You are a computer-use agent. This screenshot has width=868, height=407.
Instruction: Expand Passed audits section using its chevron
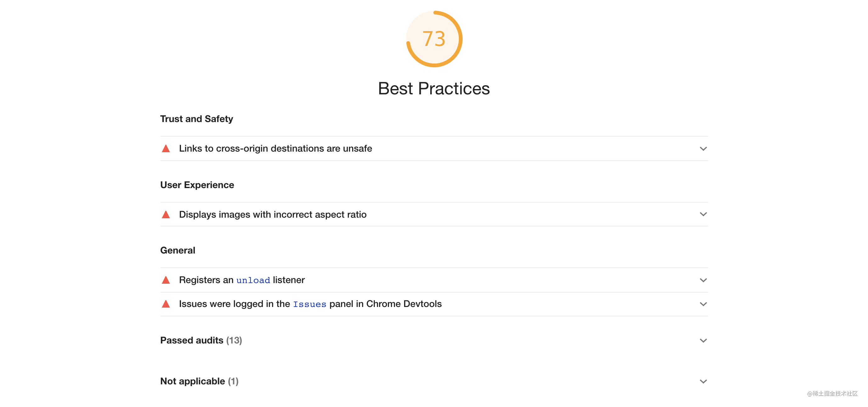[703, 340]
